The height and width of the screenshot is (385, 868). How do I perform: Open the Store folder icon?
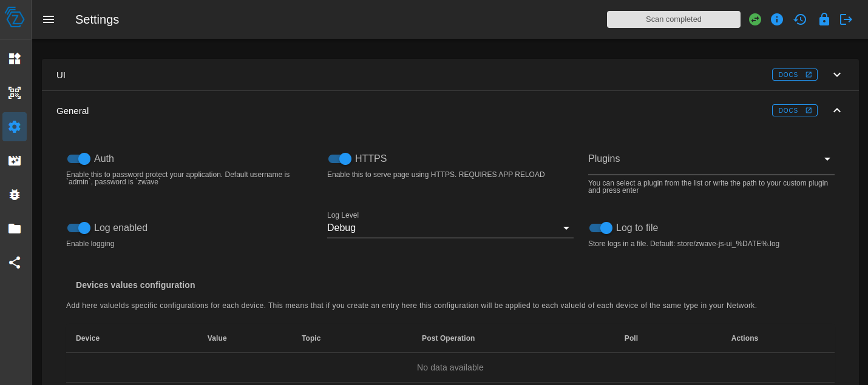(x=15, y=229)
